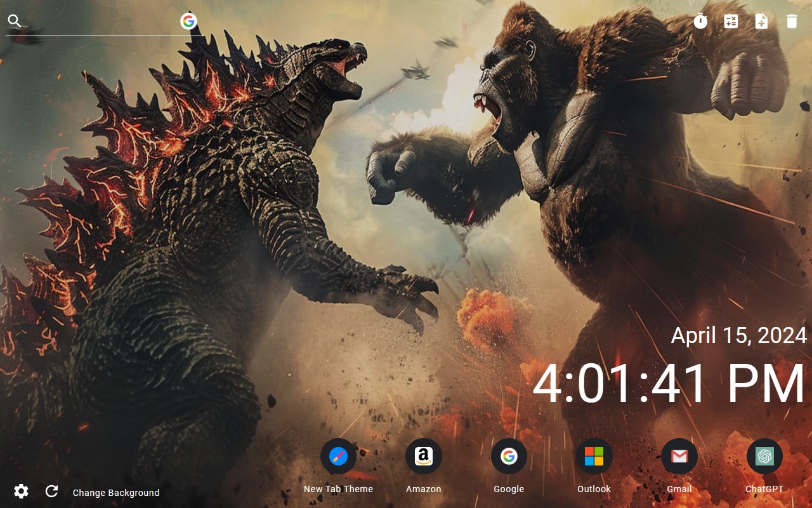812x508 pixels.
Task: Open the timer stopwatch tool
Action: pos(700,22)
